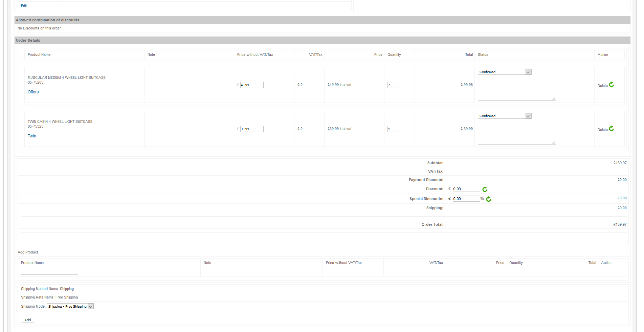Click the Payment Discount £0.00 value
The image size is (644, 332).
[622, 180]
